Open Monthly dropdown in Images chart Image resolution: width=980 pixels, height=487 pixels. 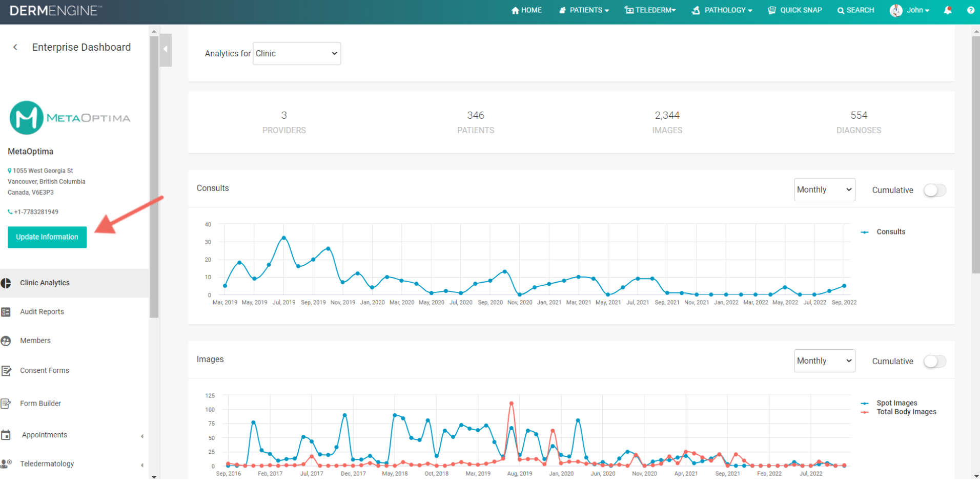[824, 361]
